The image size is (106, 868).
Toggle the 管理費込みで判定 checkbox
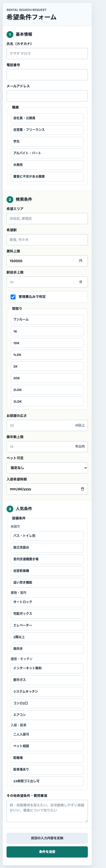(x=13, y=297)
